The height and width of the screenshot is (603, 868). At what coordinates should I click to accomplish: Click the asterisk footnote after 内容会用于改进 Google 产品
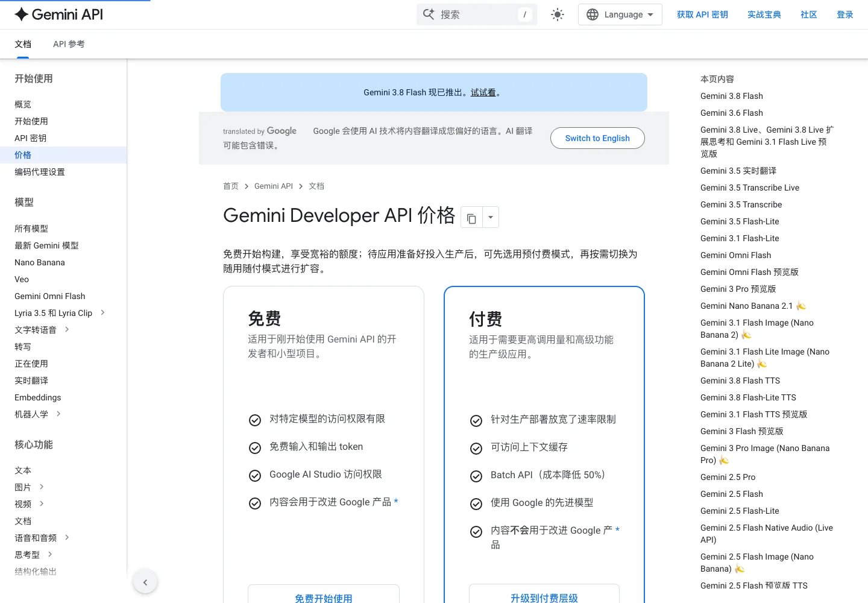tap(396, 501)
